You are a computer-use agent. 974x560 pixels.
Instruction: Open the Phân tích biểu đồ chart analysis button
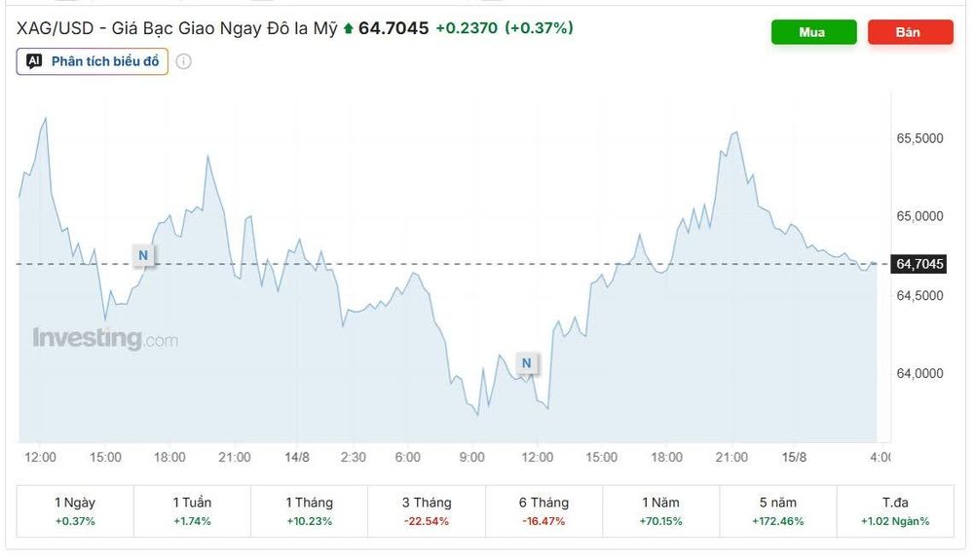92,61
